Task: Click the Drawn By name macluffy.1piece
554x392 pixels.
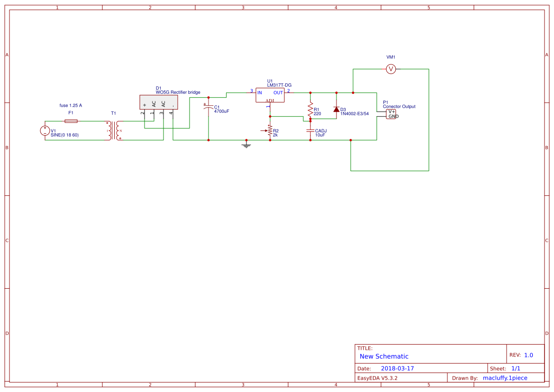Action: [x=505, y=378]
